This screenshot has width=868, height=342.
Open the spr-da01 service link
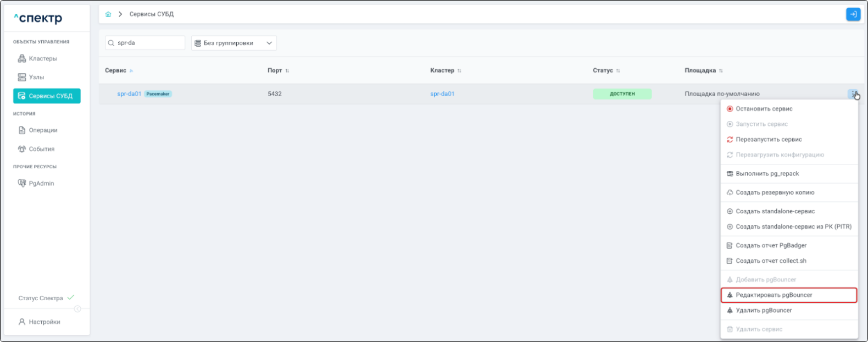129,94
